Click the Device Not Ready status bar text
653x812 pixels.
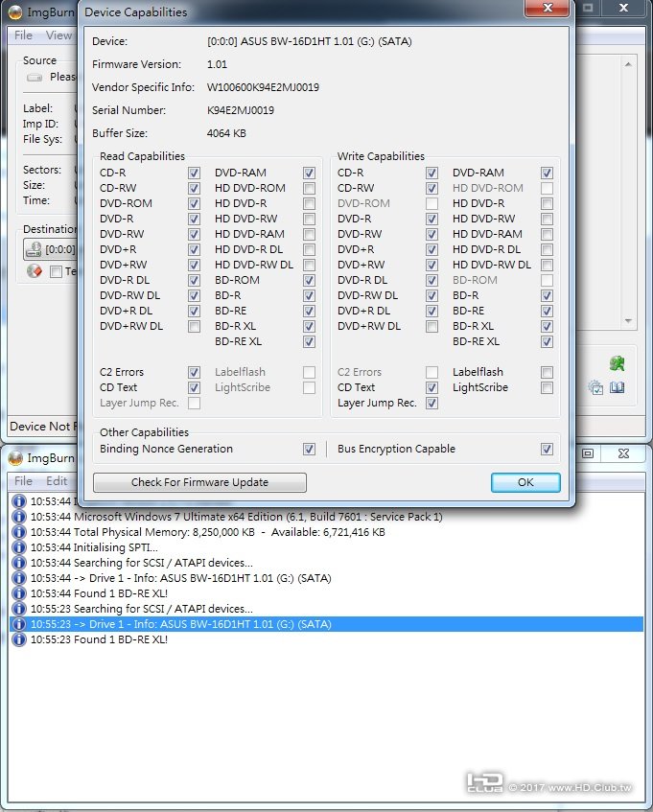click(43, 427)
